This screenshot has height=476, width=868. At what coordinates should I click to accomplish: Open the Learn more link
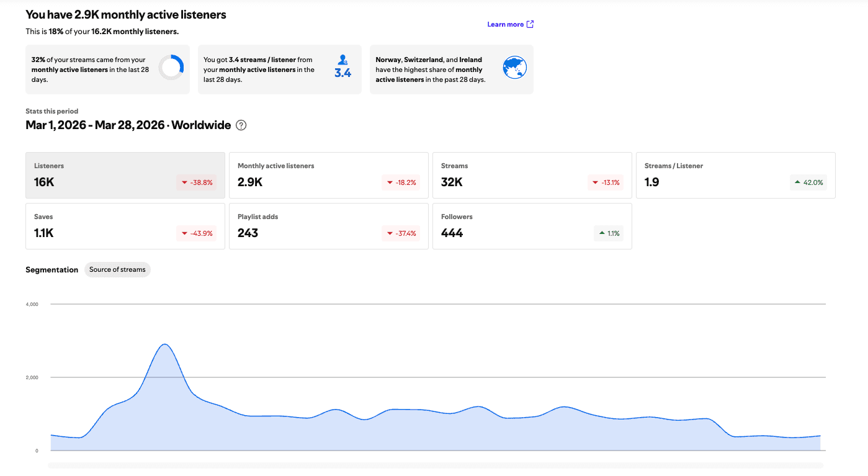point(511,24)
